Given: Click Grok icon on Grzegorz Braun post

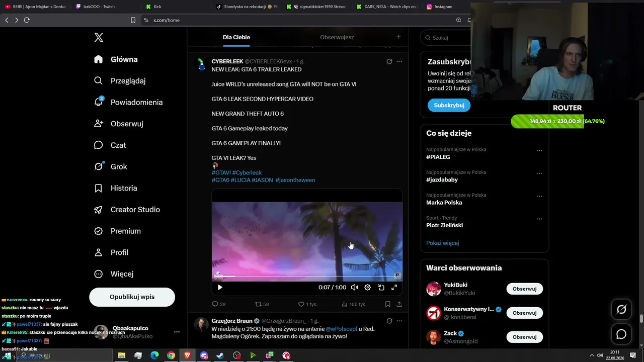Looking at the screenshot, I should click(x=389, y=321).
